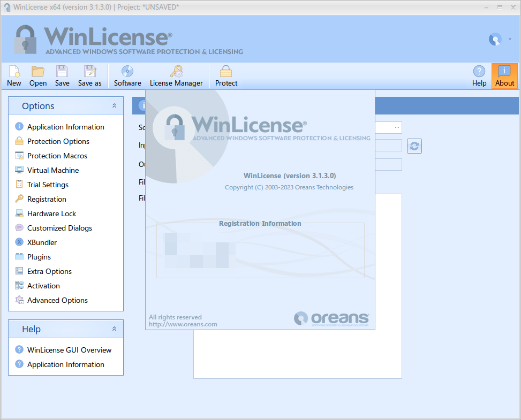Viewport: 521px width, 420px height.
Task: Click the Protect padlock toolbar button
Action: click(x=226, y=76)
